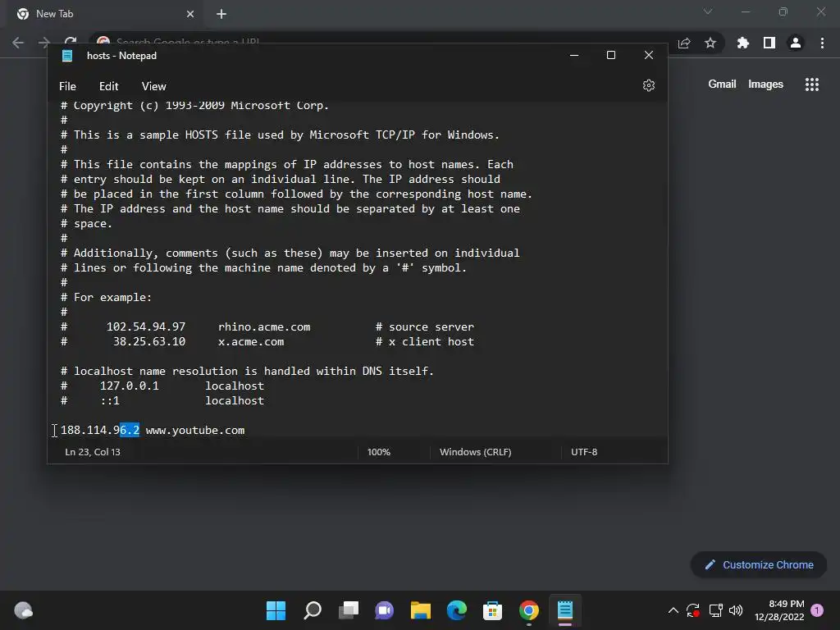Click the '# For example:' comment line
This screenshot has width=840, height=630.
(x=106, y=297)
